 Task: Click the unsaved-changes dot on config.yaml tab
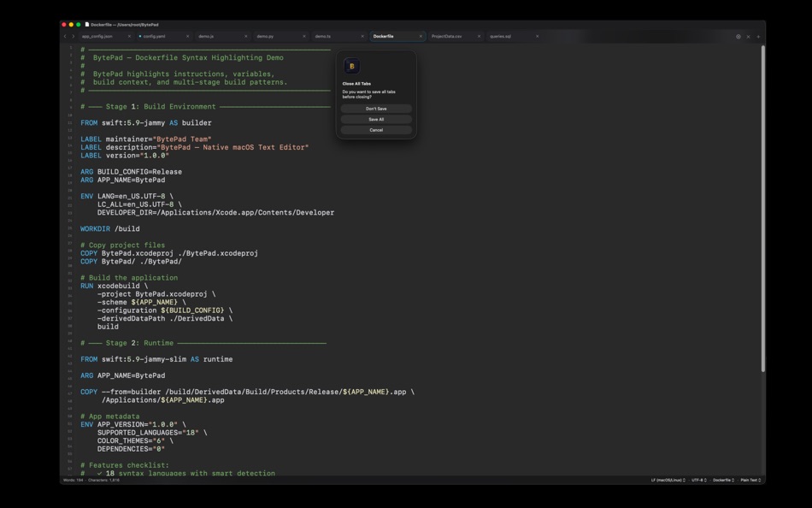pyautogui.click(x=139, y=36)
